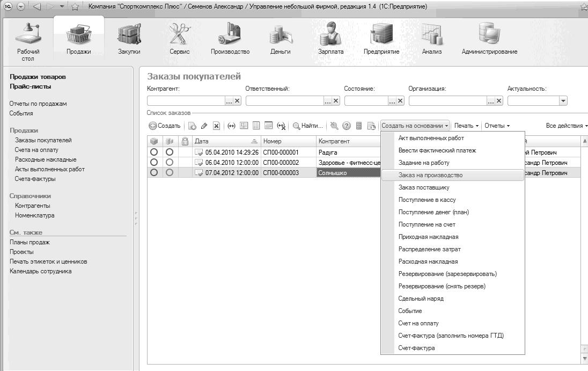
Task: Click the Создать button
Action: coord(165,126)
